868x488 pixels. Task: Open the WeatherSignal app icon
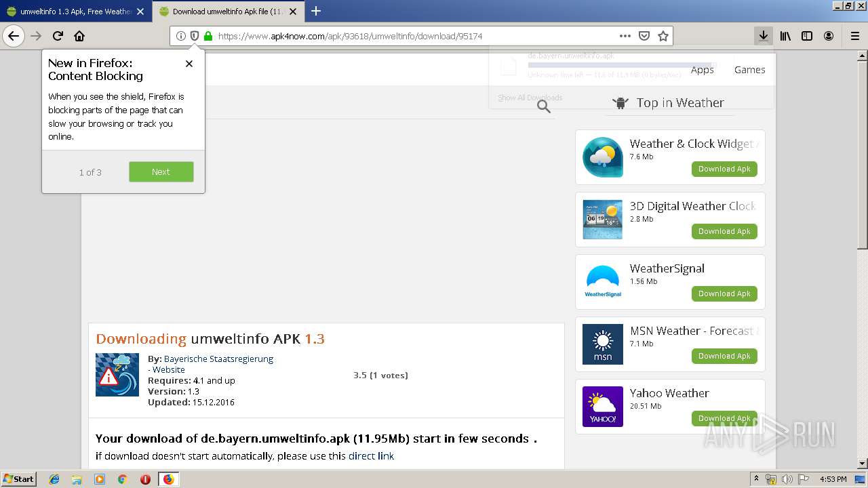(x=603, y=281)
